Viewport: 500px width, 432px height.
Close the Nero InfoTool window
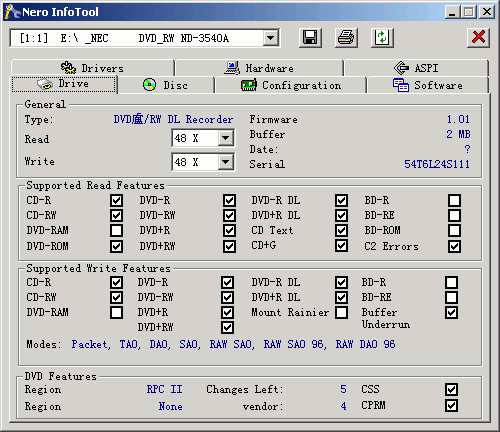[487, 12]
